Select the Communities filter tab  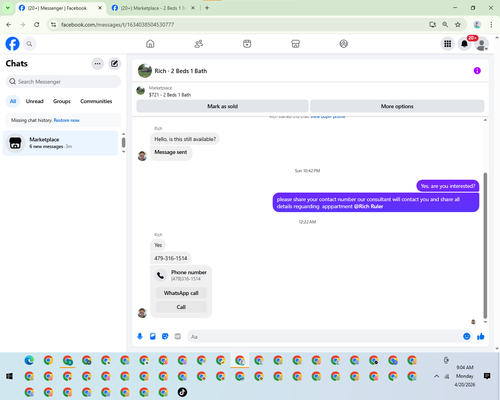point(96,101)
